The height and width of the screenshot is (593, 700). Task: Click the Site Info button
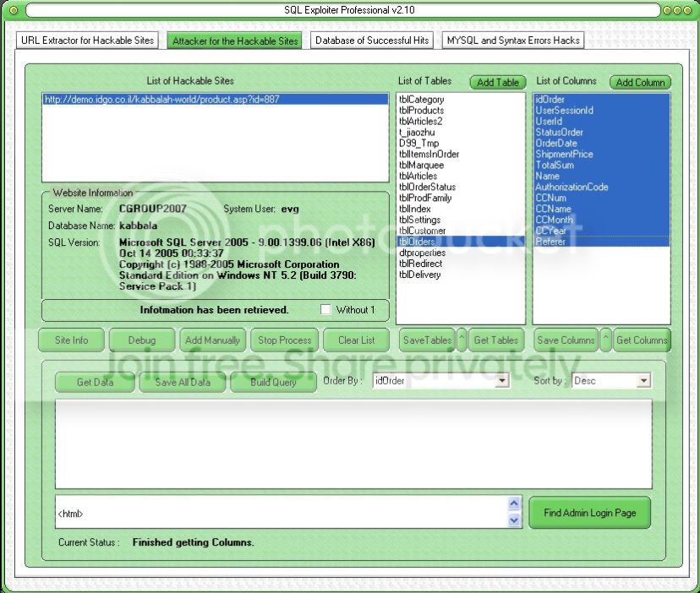coord(71,340)
